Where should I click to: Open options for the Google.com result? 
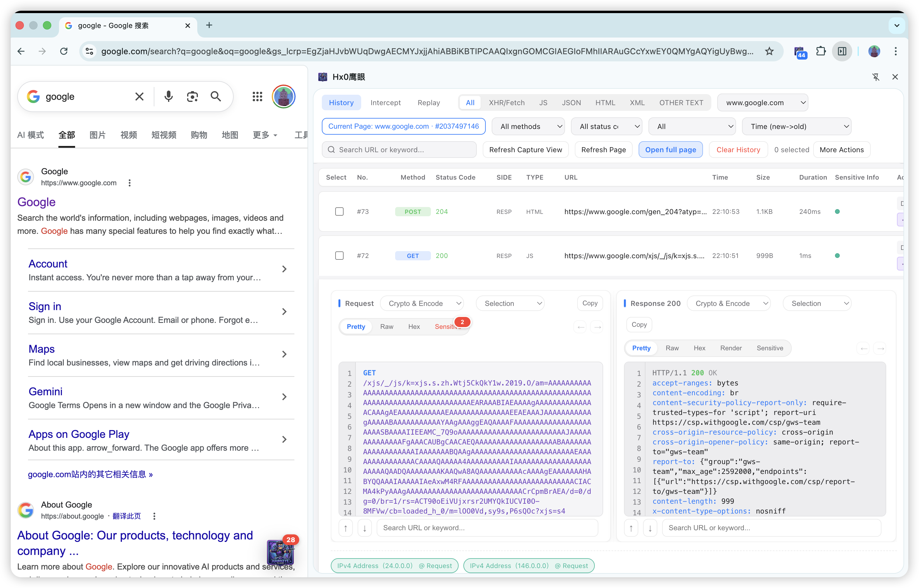click(x=130, y=183)
